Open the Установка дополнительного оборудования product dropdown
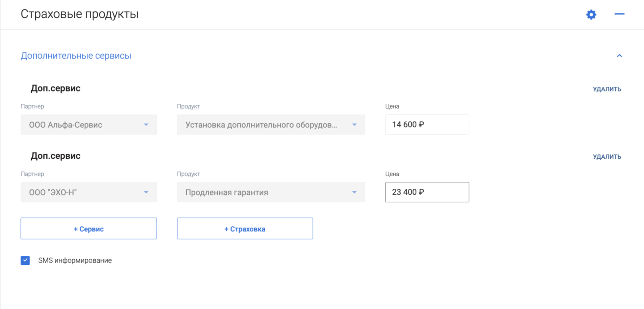The image size is (644, 309). tap(271, 125)
